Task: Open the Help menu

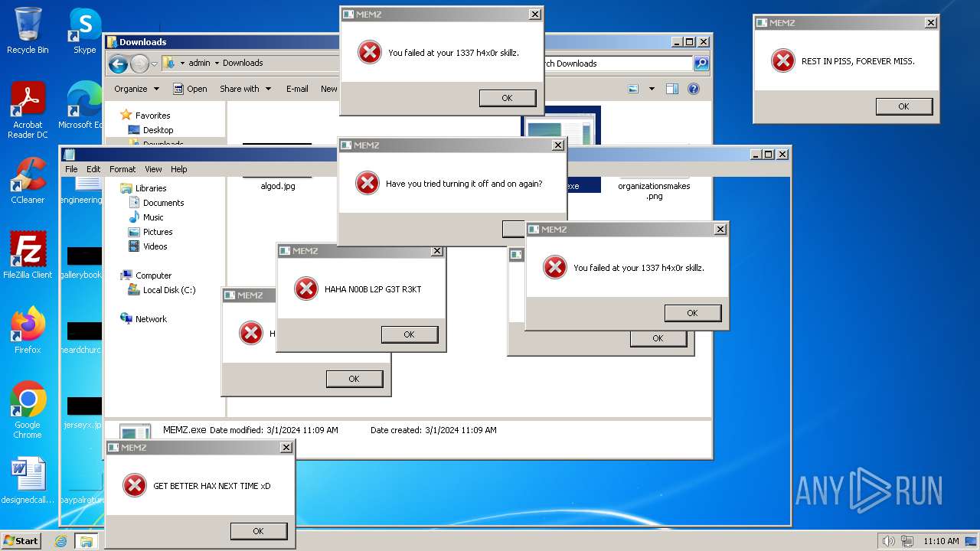Action: (x=178, y=169)
